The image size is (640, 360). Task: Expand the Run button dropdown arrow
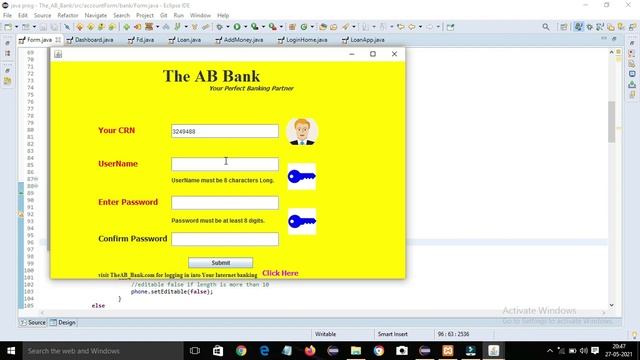[245, 27]
